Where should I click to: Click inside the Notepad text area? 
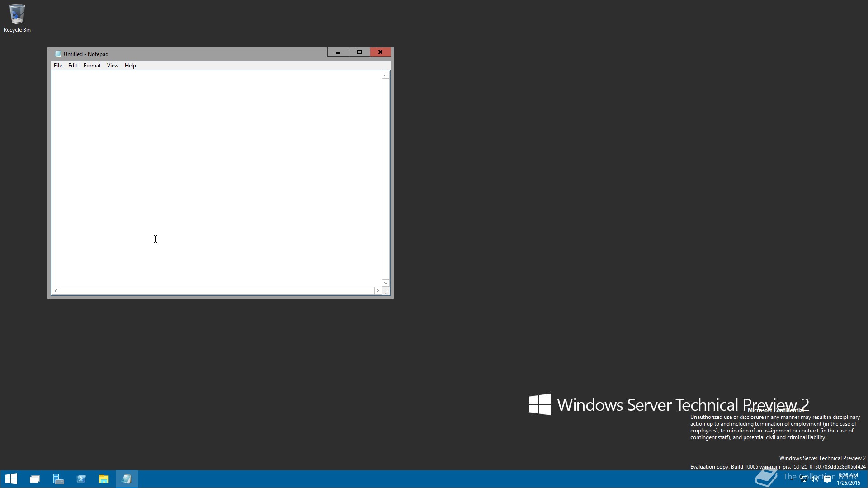[x=217, y=178]
